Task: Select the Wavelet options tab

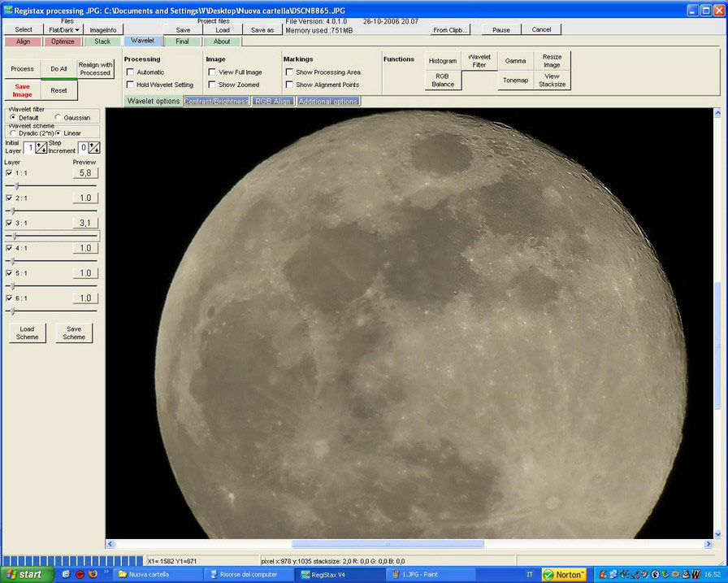Action: pyautogui.click(x=154, y=101)
